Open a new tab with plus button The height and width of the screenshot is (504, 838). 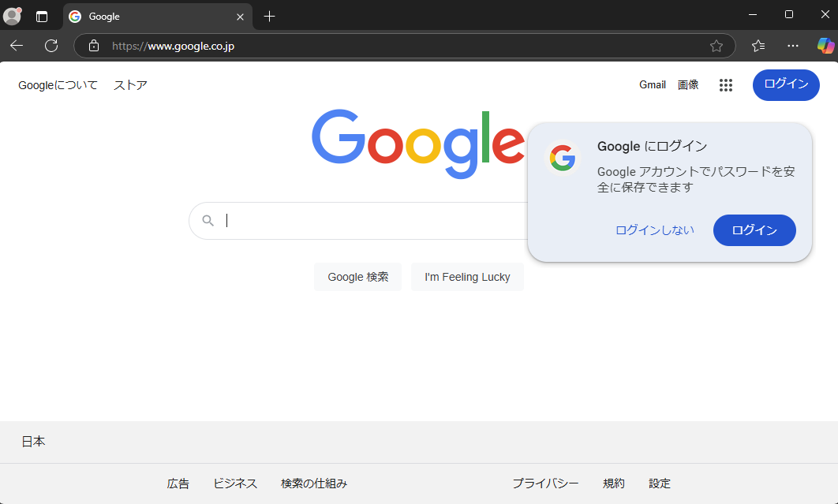269,17
